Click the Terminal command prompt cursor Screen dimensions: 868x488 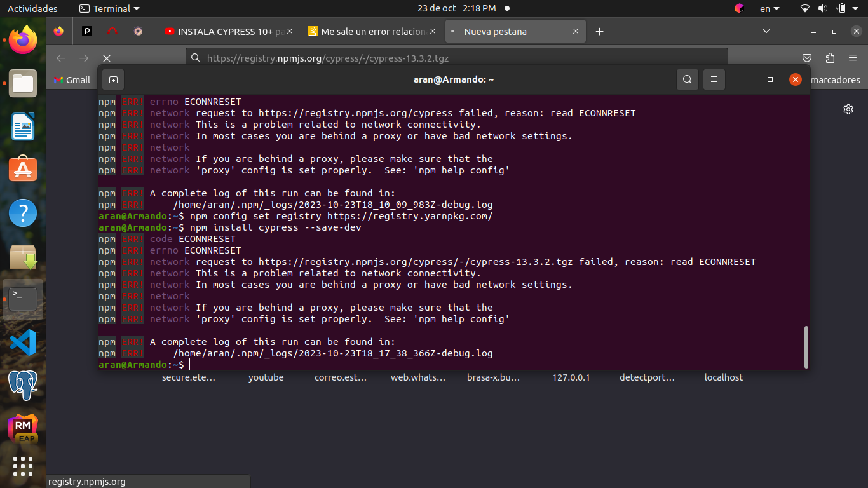pos(193,365)
